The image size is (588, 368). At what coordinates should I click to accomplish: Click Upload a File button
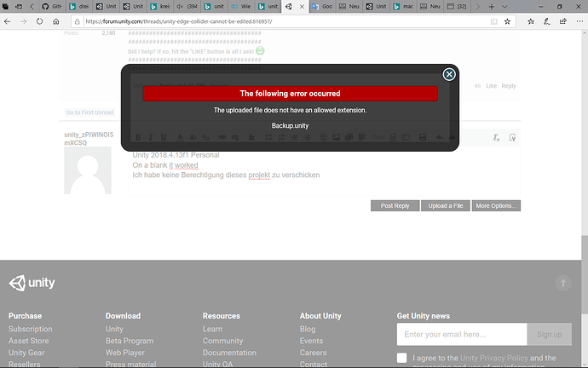pos(446,206)
